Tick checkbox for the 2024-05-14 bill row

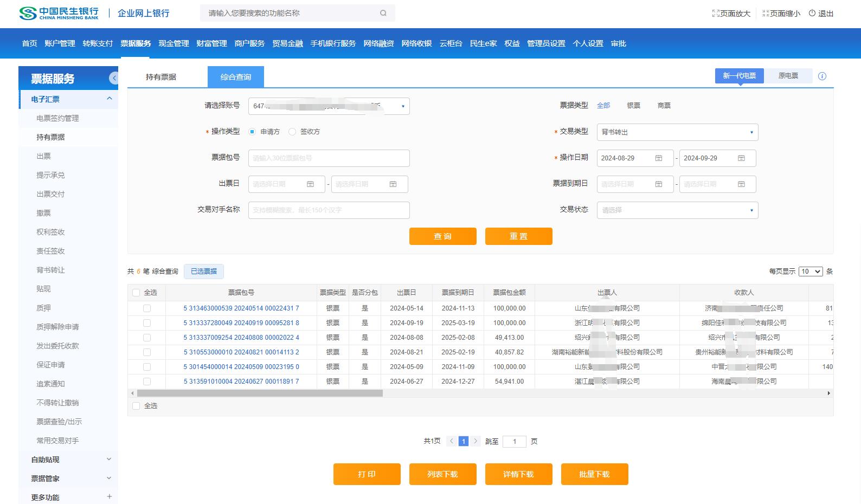coord(147,308)
